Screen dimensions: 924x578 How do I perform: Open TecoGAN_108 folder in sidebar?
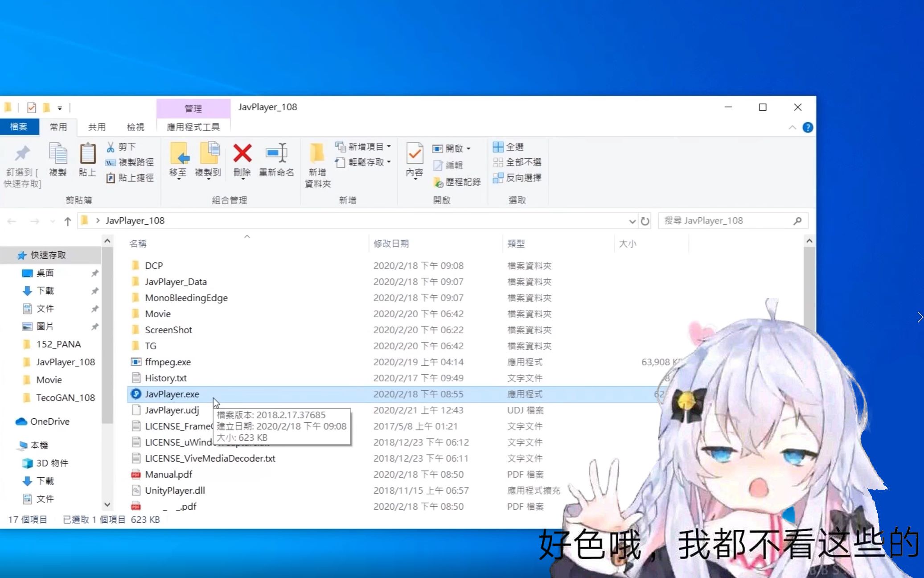(x=65, y=398)
